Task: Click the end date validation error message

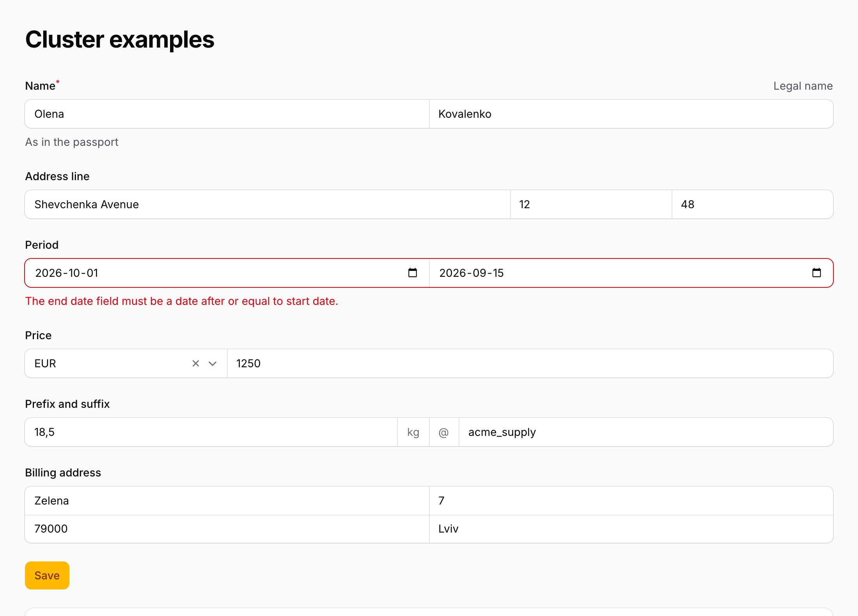Action: [x=181, y=301]
